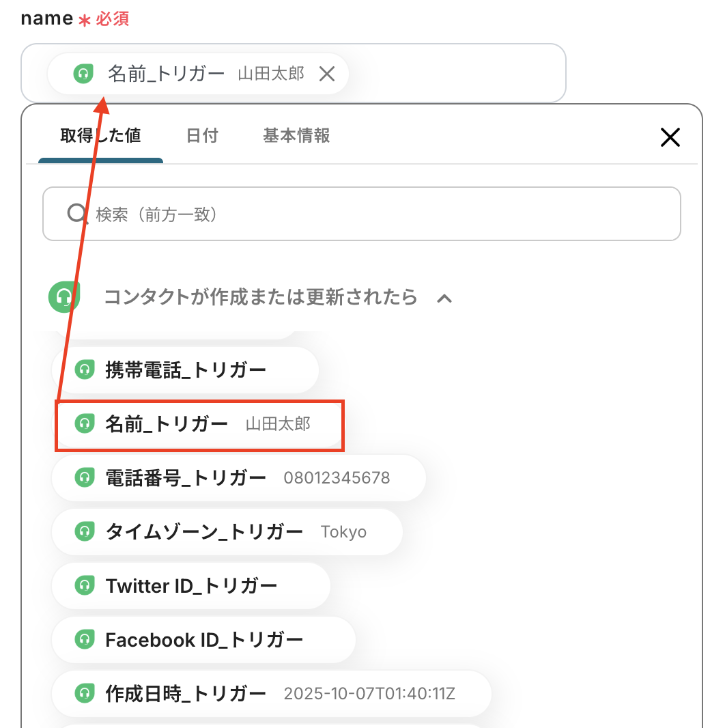The height and width of the screenshot is (728, 725).
Task: Click inside the name input field
Action: (451, 74)
